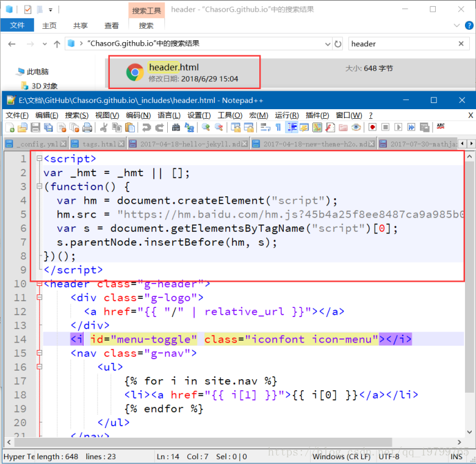
Task: Toggle the Show Indent Guide icon
Action: [292, 127]
